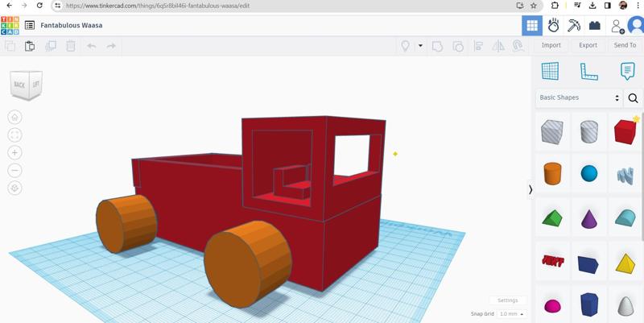
Task: Zoom in with the plus button
Action: click(x=14, y=152)
